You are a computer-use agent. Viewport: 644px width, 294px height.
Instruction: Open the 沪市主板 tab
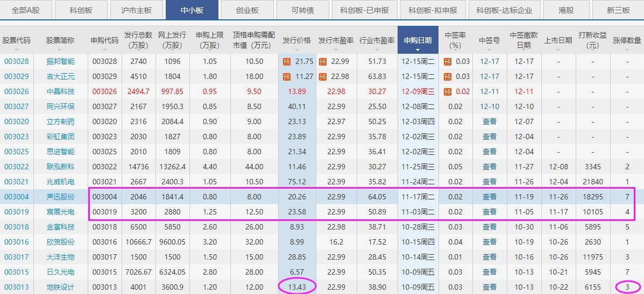[137, 10]
